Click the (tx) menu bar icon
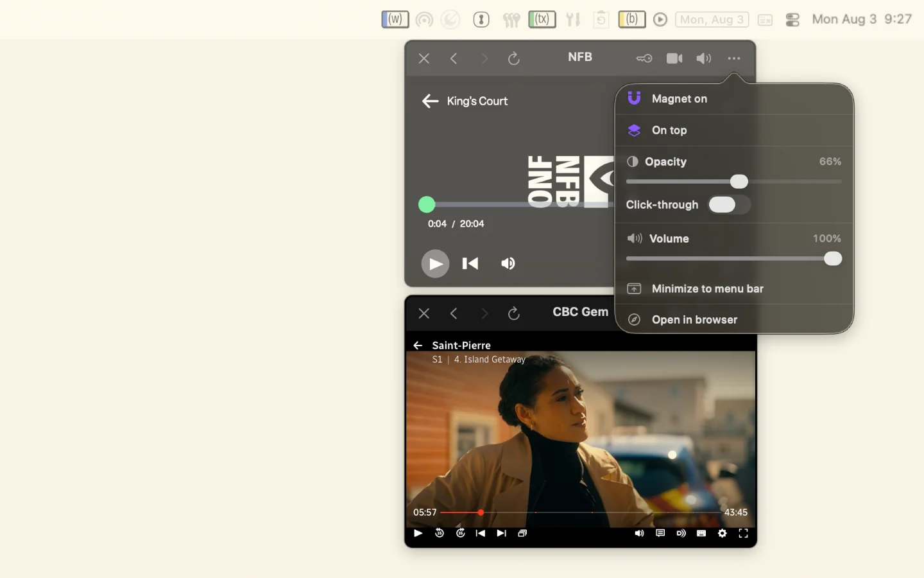924x578 pixels. click(x=542, y=19)
